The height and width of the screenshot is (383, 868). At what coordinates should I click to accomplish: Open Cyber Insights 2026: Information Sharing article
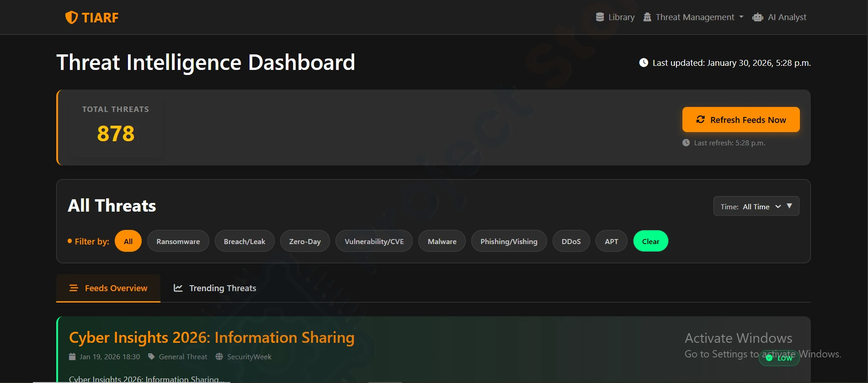tap(212, 337)
